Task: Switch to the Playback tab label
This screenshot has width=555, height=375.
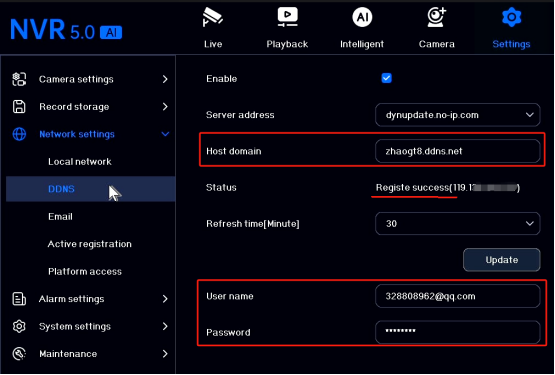Action: (x=287, y=44)
